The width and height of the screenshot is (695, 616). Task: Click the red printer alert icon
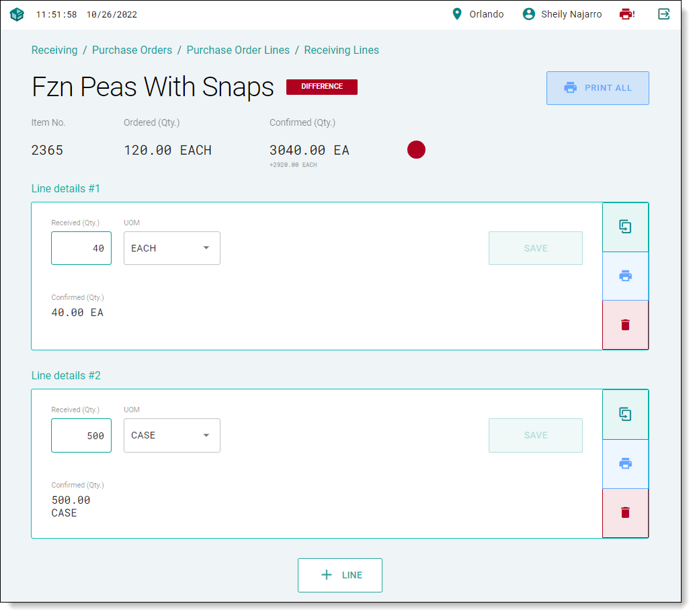click(626, 14)
